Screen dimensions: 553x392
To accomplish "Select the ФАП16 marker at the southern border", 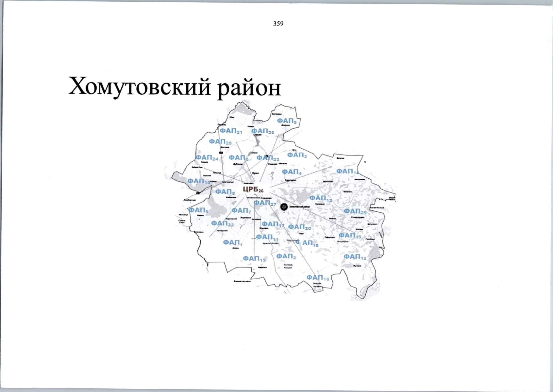I will pos(317,277).
